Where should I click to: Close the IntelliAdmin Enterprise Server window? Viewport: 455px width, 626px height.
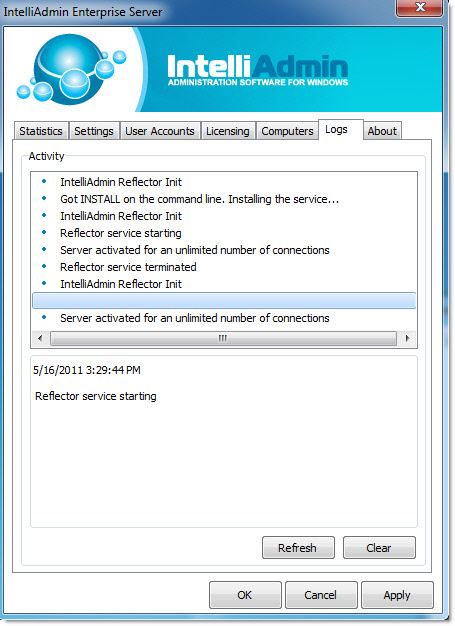click(419, 8)
